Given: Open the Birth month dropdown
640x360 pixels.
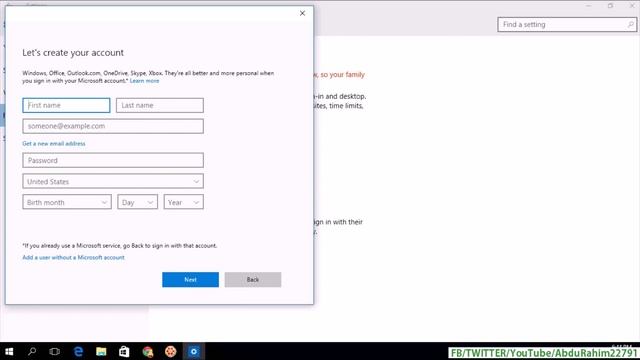Looking at the screenshot, I should coord(67,202).
